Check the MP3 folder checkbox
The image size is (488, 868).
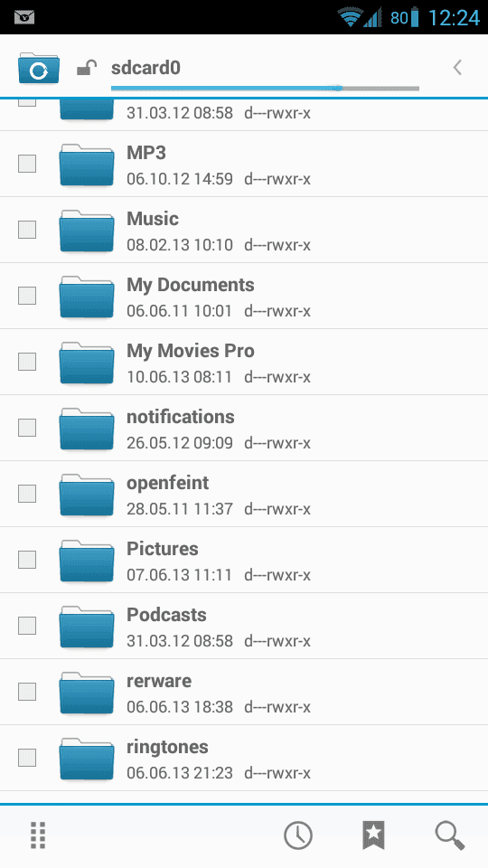27,164
